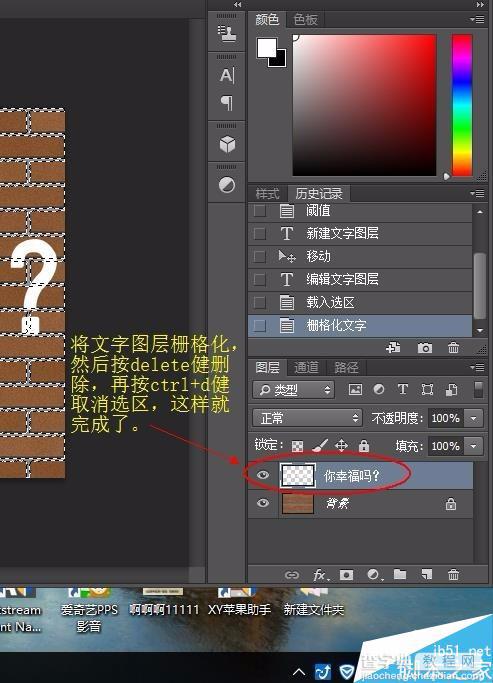Set history brush source beside 编辑文字图层
This screenshot has width=493, height=683.
pos(260,279)
